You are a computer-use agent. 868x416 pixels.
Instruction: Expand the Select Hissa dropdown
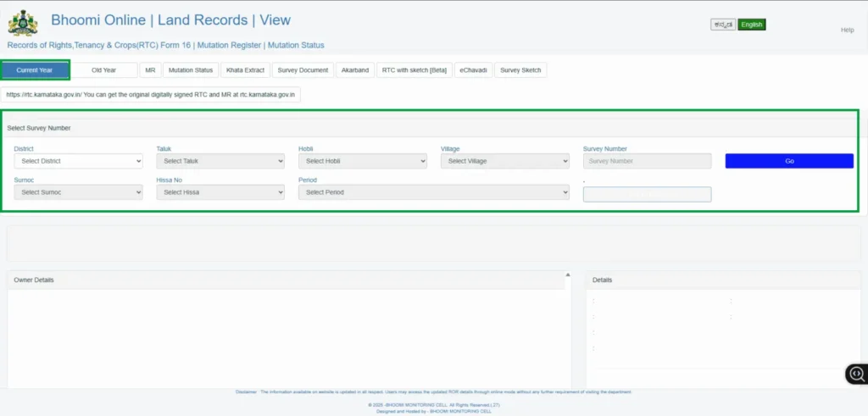pos(220,192)
